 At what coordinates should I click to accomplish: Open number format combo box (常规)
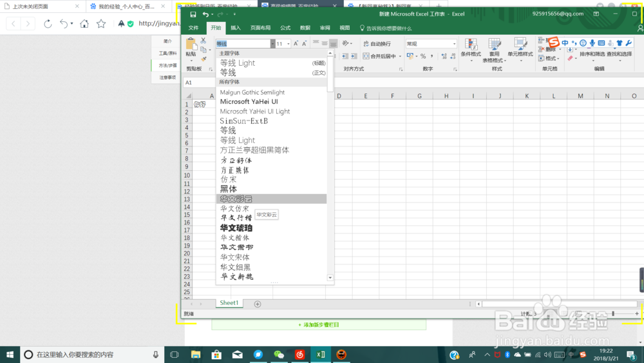coord(431,44)
